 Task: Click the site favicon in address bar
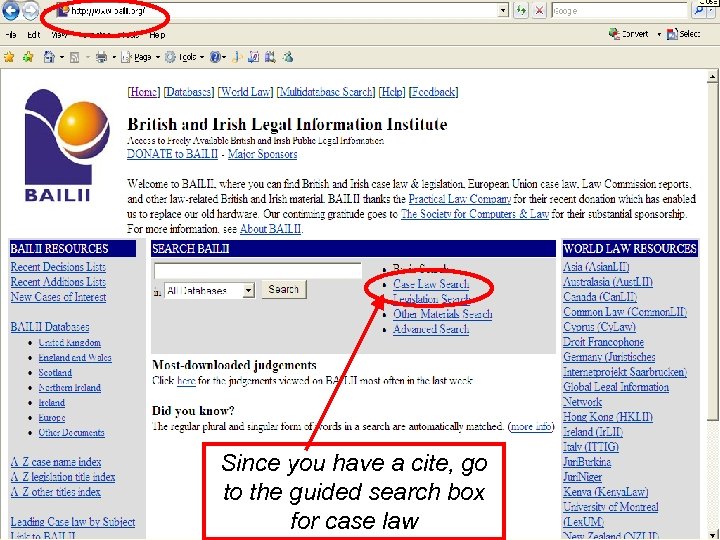tap(62, 10)
